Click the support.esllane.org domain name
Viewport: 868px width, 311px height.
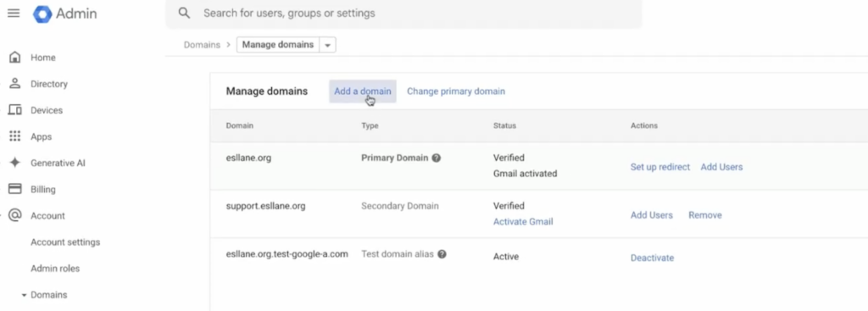pos(265,206)
